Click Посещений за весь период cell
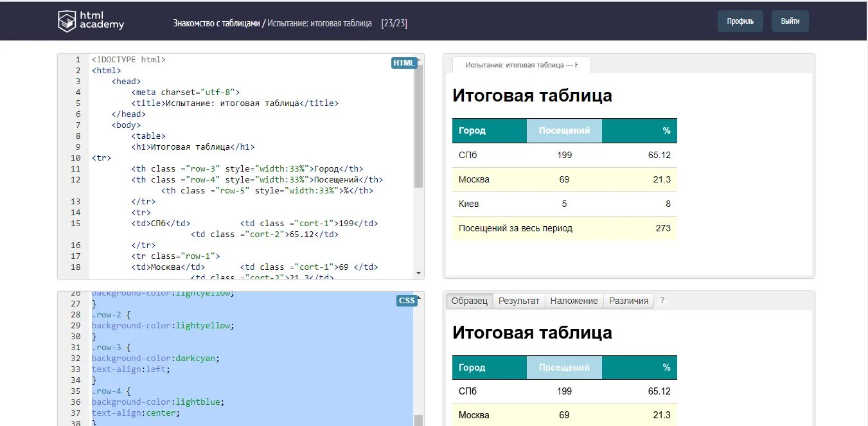Viewport: 868px width, 426px height. pos(527,228)
